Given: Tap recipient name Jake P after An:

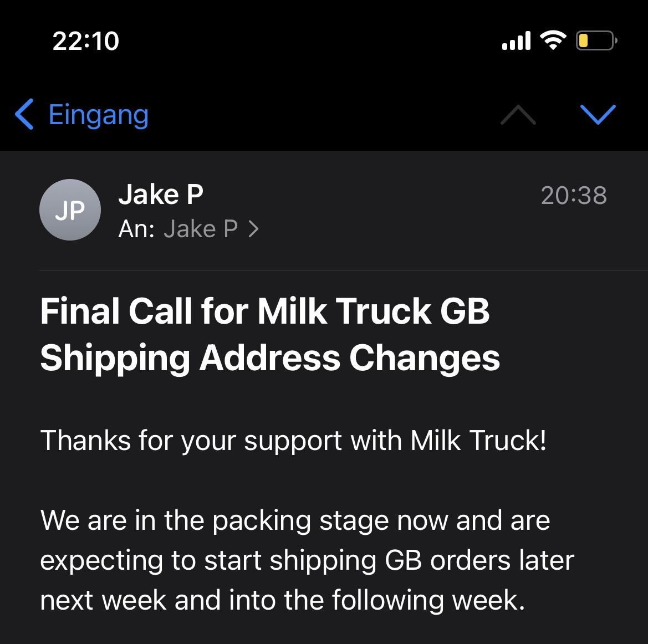Looking at the screenshot, I should tap(201, 229).
